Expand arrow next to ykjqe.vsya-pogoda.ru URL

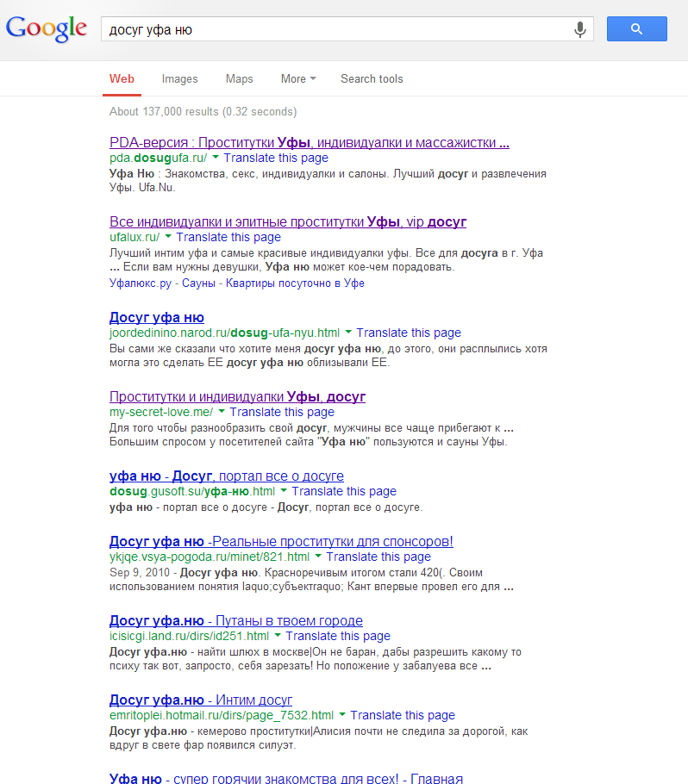point(318,556)
